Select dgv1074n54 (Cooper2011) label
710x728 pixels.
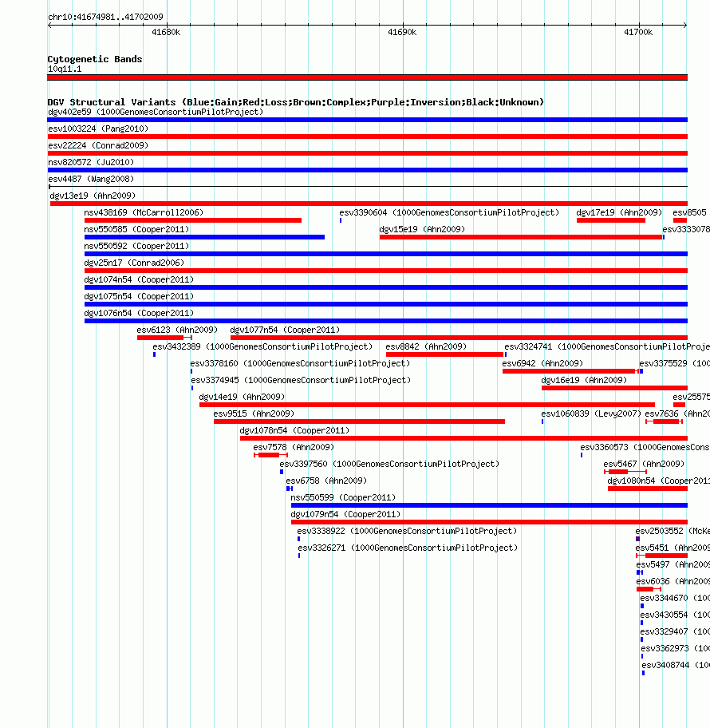(x=139, y=279)
